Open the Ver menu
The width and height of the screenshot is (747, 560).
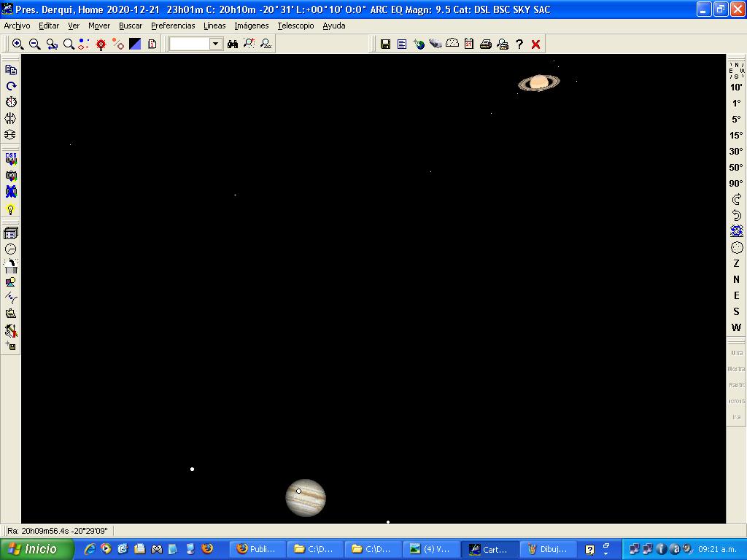(74, 26)
